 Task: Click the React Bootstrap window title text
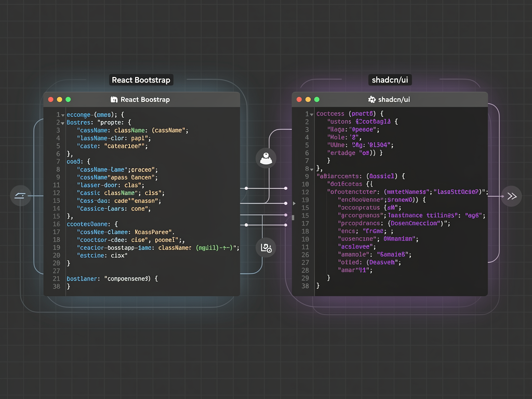(x=145, y=99)
